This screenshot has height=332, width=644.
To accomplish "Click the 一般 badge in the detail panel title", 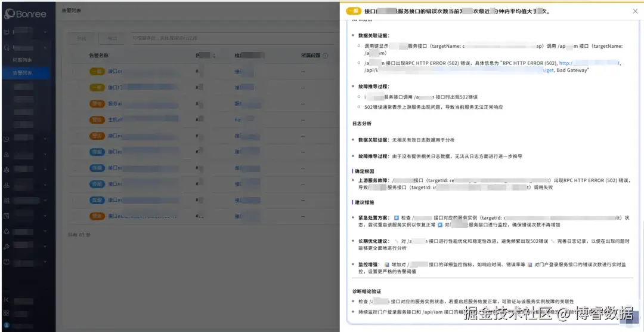I will pyautogui.click(x=354, y=11).
